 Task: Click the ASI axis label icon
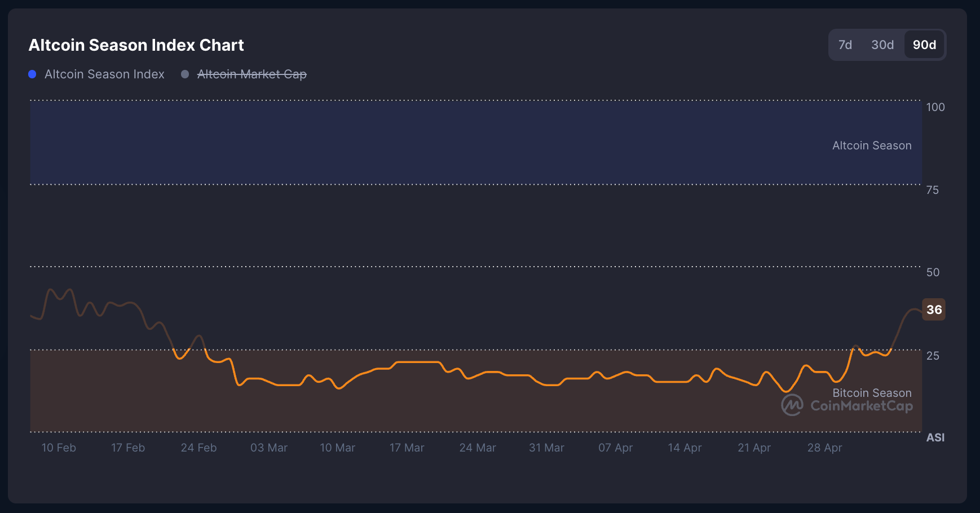coord(934,437)
